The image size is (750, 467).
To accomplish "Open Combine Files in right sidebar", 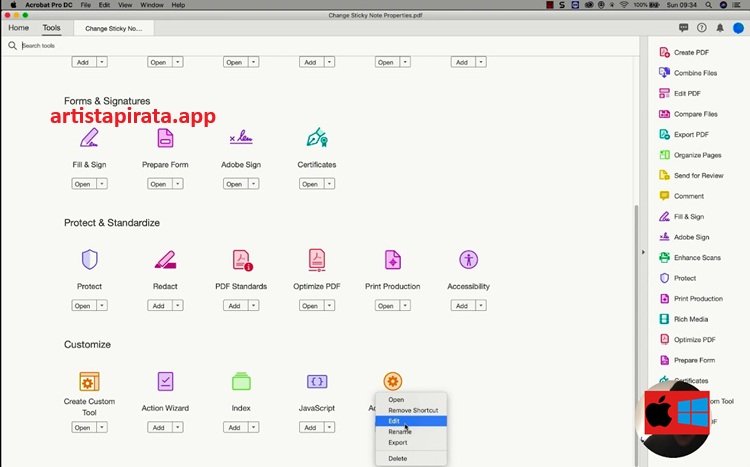I will click(x=695, y=73).
